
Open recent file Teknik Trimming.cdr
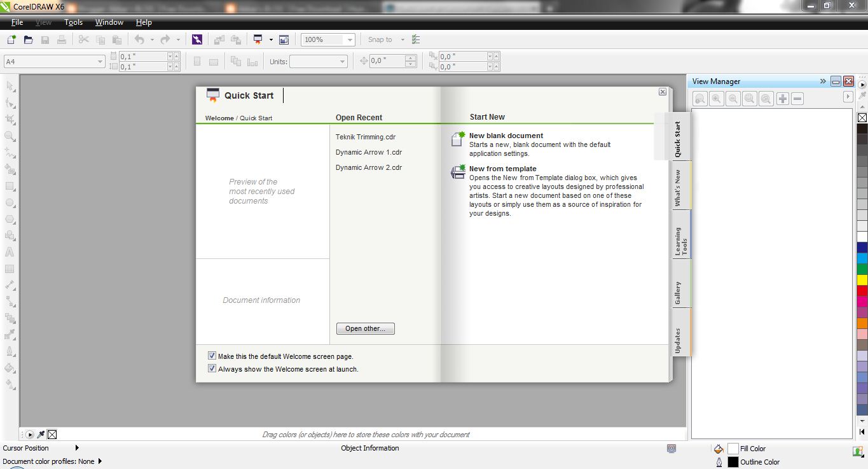tap(366, 137)
